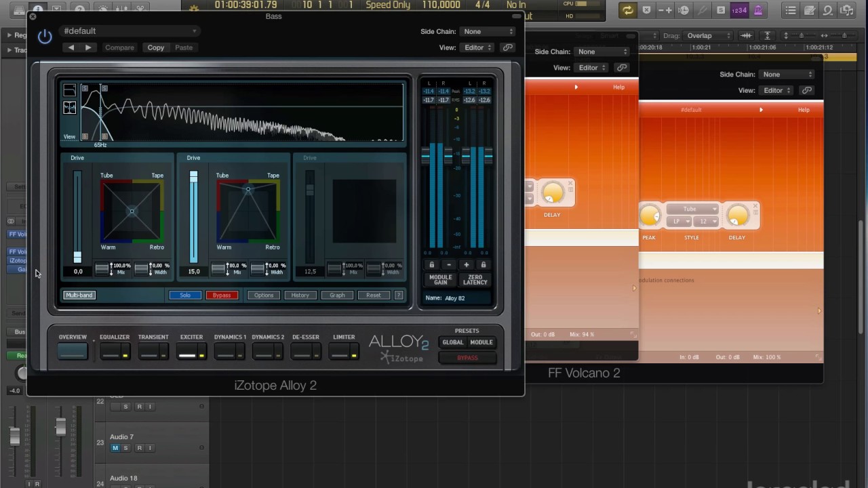Screen dimensions: 868x488
Task: Click Module Gain button
Action: 440,279
